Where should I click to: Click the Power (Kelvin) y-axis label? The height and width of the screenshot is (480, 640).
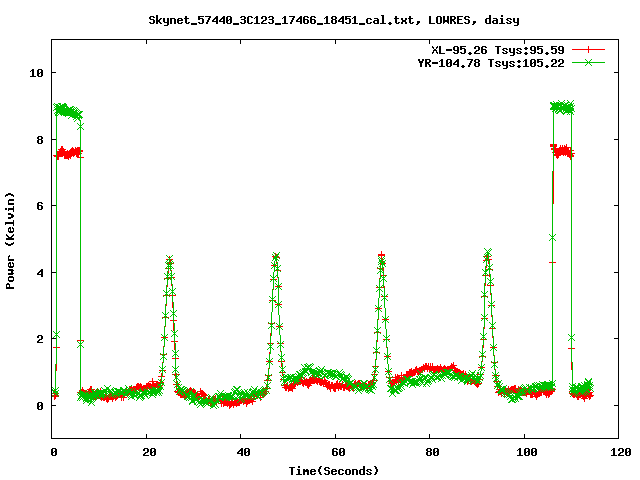tap(10, 241)
